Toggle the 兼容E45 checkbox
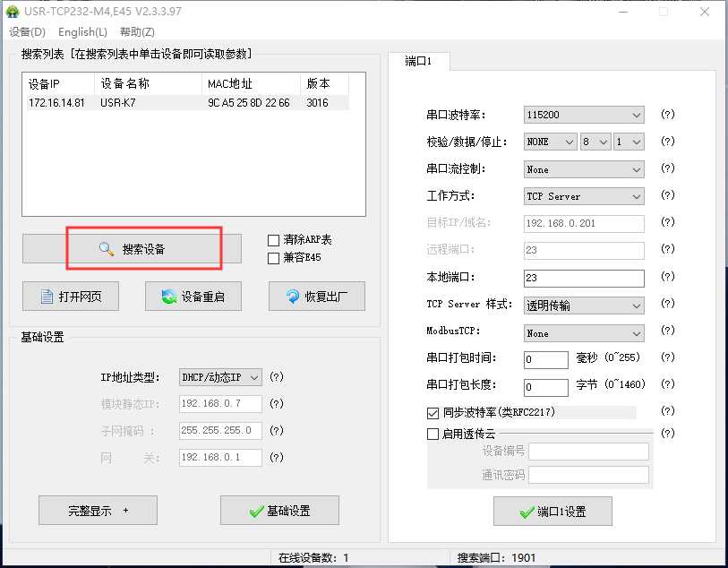728x568 pixels. (274, 258)
